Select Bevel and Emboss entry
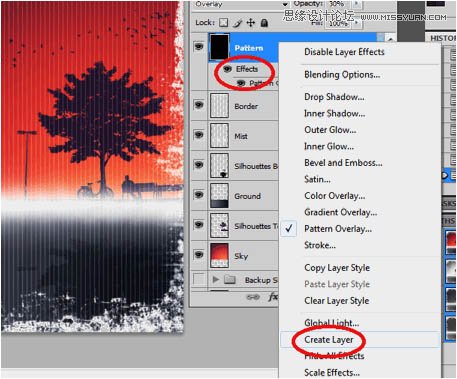The image size is (457, 379). (343, 163)
